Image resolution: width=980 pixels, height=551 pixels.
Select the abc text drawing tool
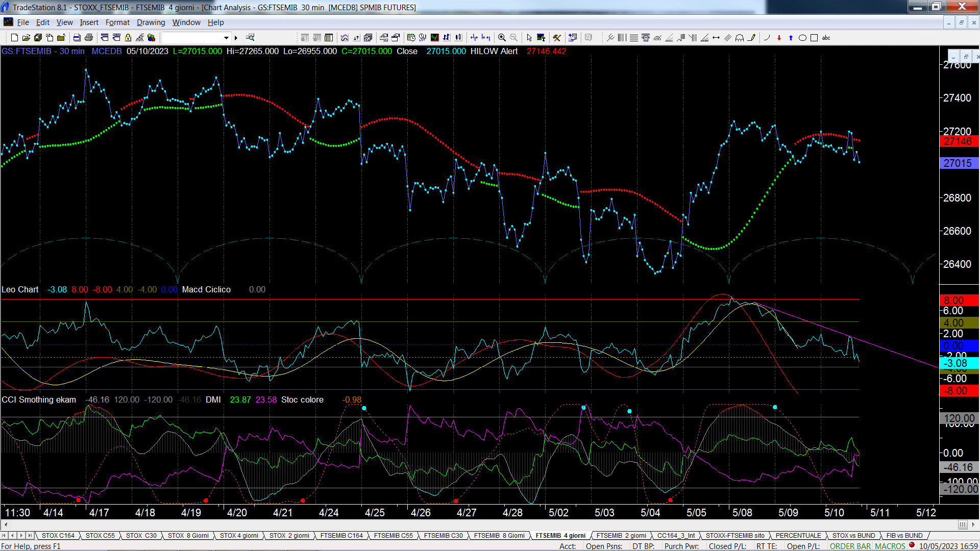pos(826,38)
